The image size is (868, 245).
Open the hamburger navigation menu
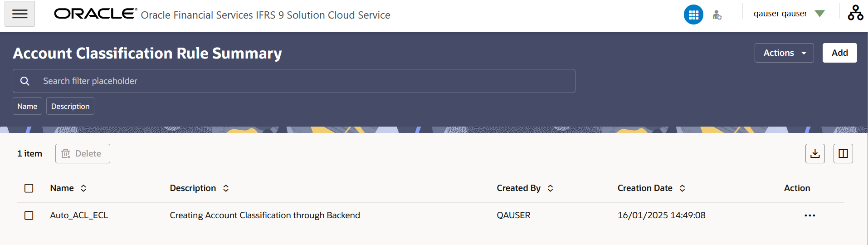[20, 14]
